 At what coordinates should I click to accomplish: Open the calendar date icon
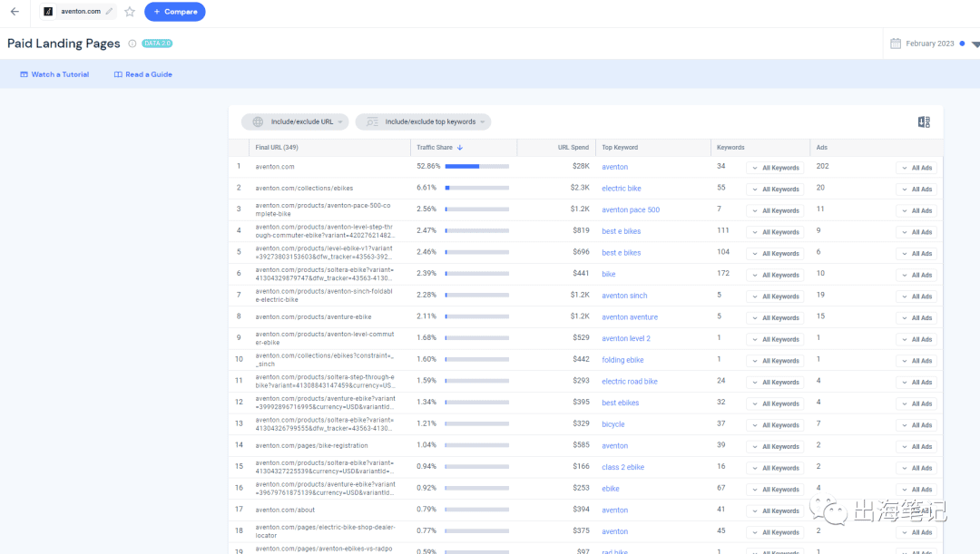(895, 44)
